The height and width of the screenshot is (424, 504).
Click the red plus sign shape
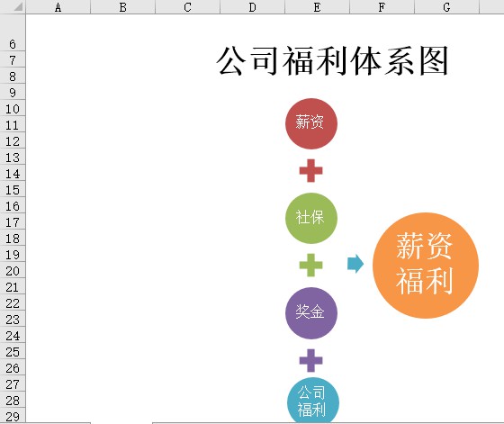pos(310,171)
